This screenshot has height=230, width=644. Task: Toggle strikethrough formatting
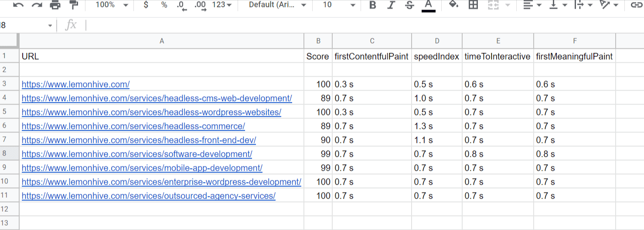[409, 5]
